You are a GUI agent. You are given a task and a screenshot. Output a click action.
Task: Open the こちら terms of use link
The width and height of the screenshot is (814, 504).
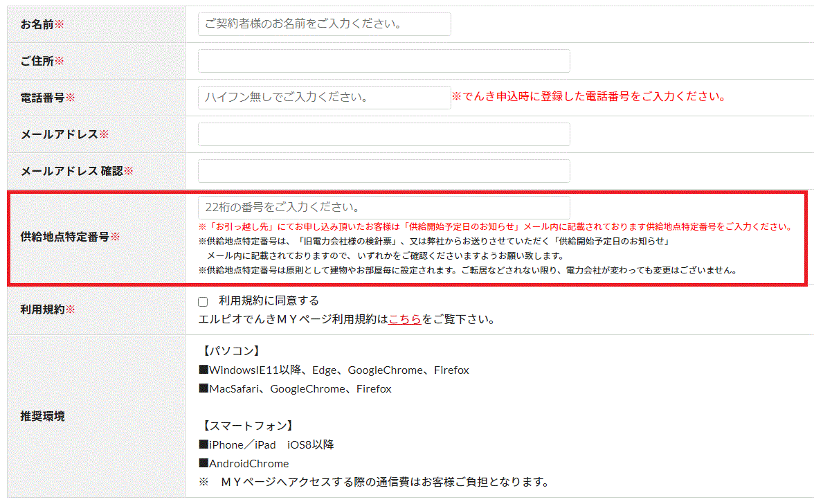(405, 320)
